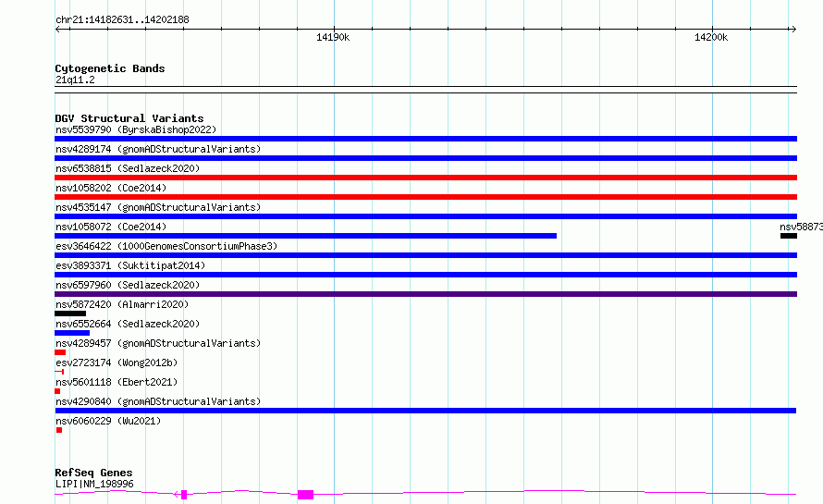823x504 pixels.
Task: Open esv2723174 (Wong2012b) label
Action: [117, 363]
